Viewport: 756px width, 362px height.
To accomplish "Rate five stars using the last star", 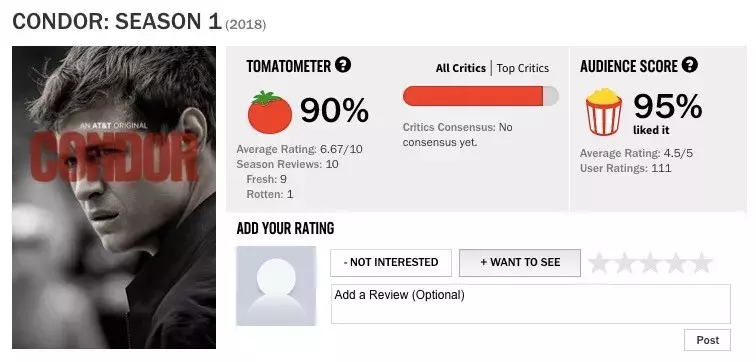I will (x=701, y=263).
